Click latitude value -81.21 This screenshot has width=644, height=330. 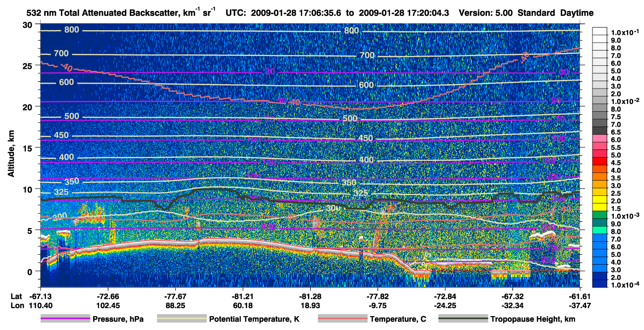point(242,296)
